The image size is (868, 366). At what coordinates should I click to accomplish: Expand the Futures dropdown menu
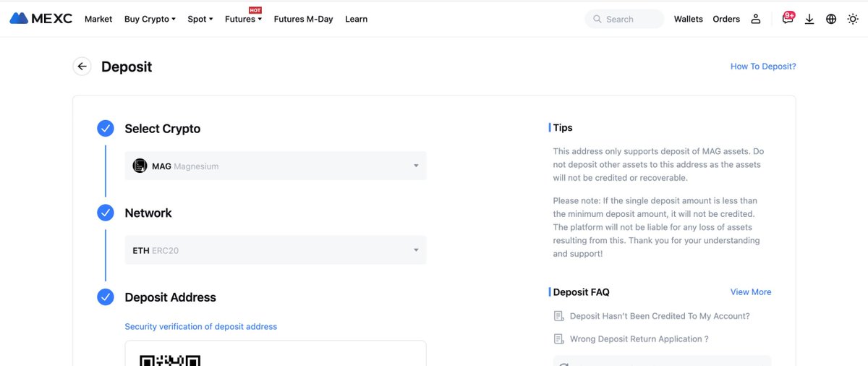click(x=243, y=20)
